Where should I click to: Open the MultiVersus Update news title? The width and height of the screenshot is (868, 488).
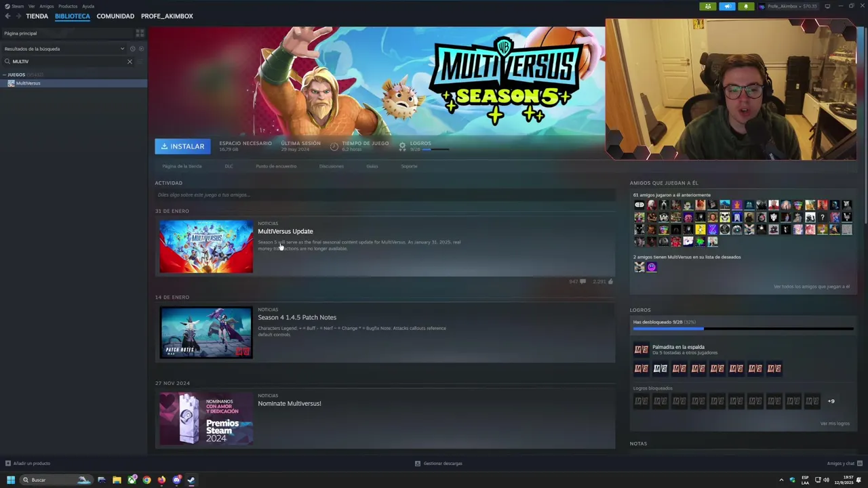(x=285, y=231)
